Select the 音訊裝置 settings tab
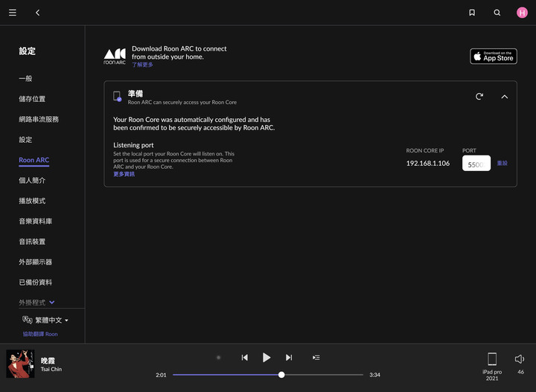This screenshot has width=536, height=392. [x=32, y=242]
